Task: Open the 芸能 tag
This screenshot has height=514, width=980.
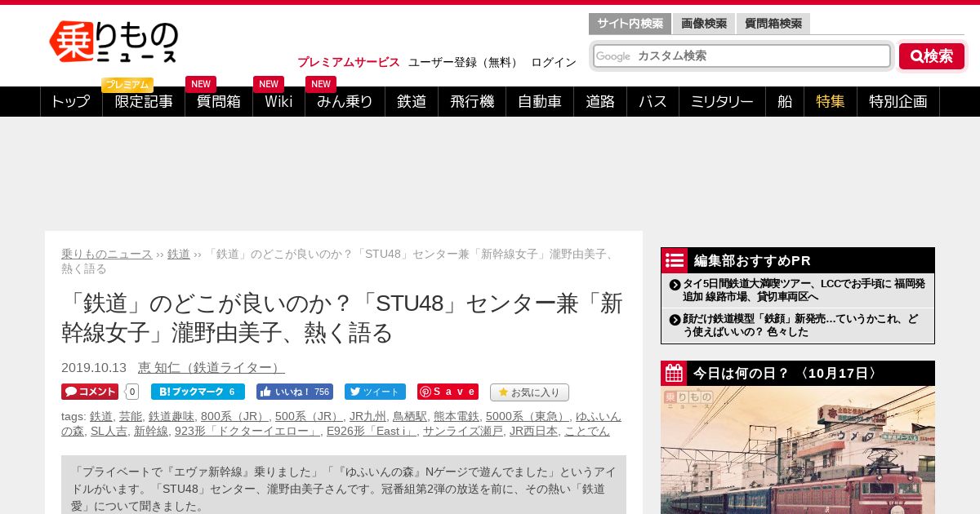Action: click(x=131, y=416)
